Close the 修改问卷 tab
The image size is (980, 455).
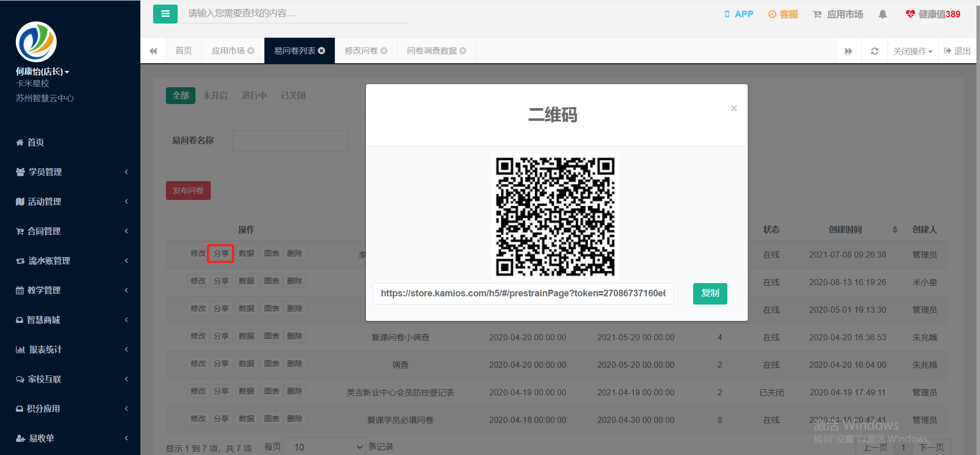[x=384, y=50]
